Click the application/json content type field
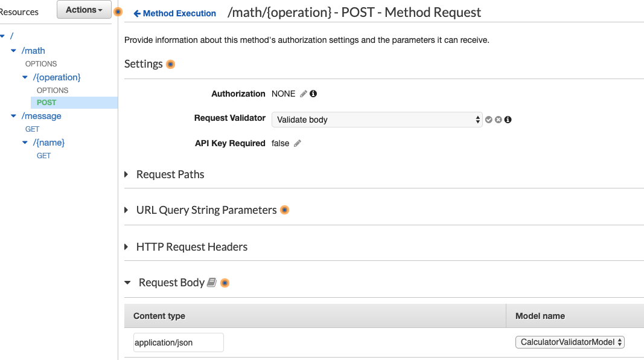The height and width of the screenshot is (360, 644). point(179,342)
